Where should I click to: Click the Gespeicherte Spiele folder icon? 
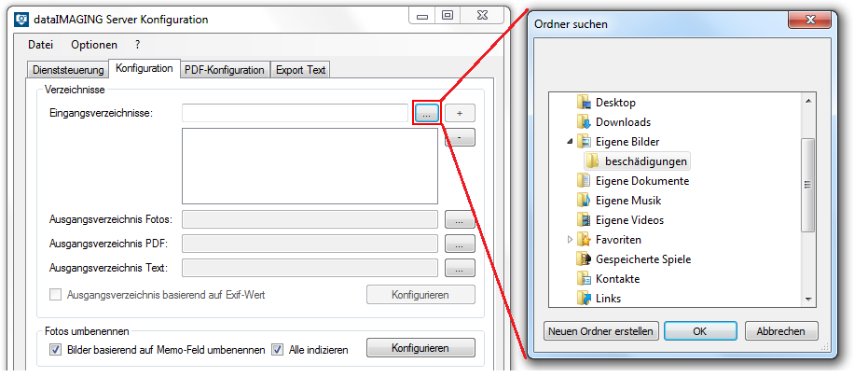point(584,258)
